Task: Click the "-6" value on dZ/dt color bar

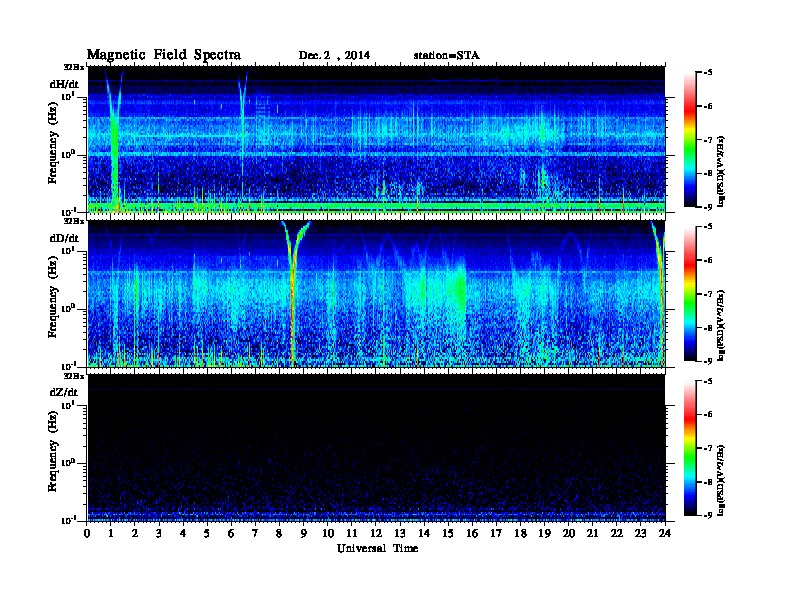Action: point(708,414)
